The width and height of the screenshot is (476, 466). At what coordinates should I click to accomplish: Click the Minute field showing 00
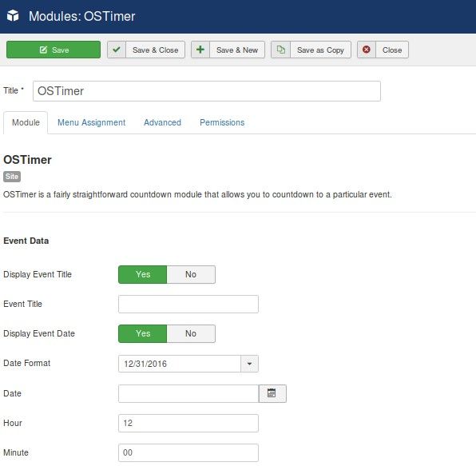(x=188, y=452)
